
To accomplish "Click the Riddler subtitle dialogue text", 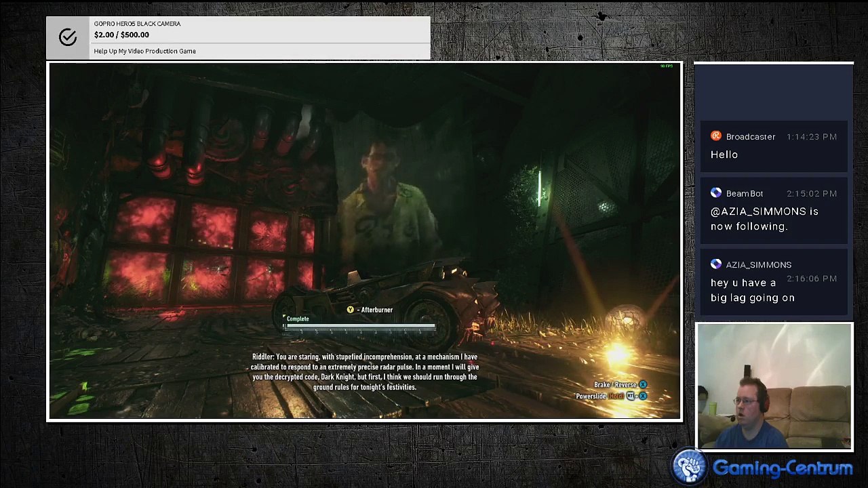I will click(365, 371).
